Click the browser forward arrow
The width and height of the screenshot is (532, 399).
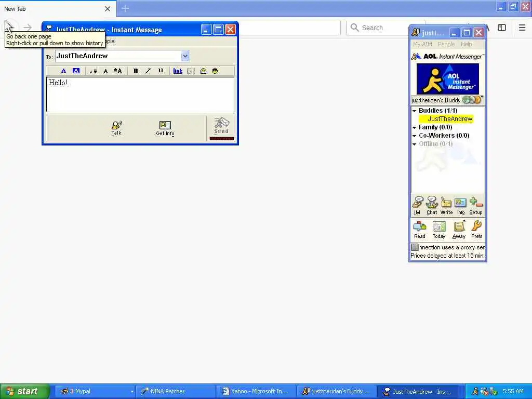click(x=28, y=27)
